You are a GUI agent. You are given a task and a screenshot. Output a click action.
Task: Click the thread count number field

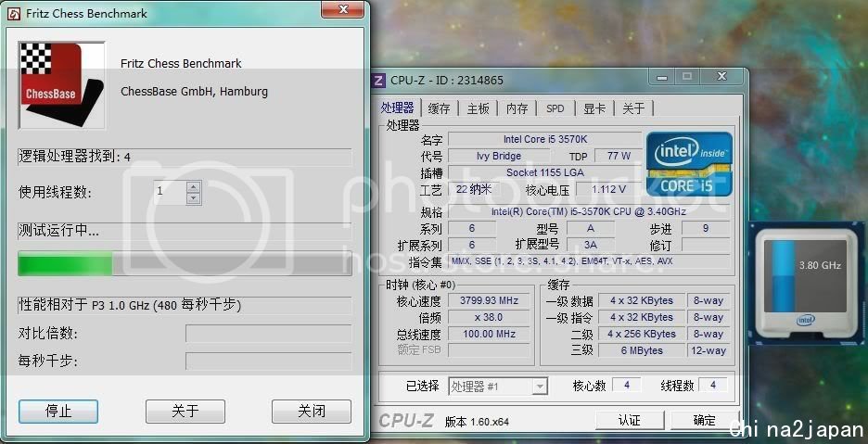[170, 192]
